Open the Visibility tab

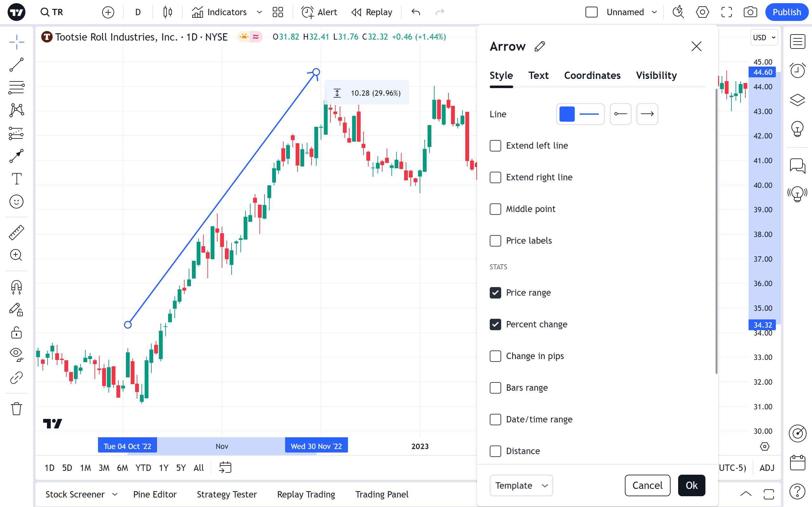tap(656, 75)
